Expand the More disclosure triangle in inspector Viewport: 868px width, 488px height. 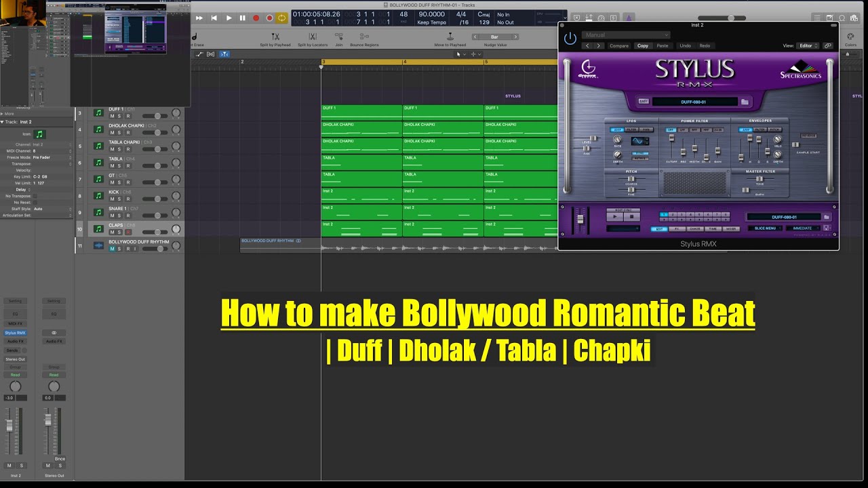[2, 114]
